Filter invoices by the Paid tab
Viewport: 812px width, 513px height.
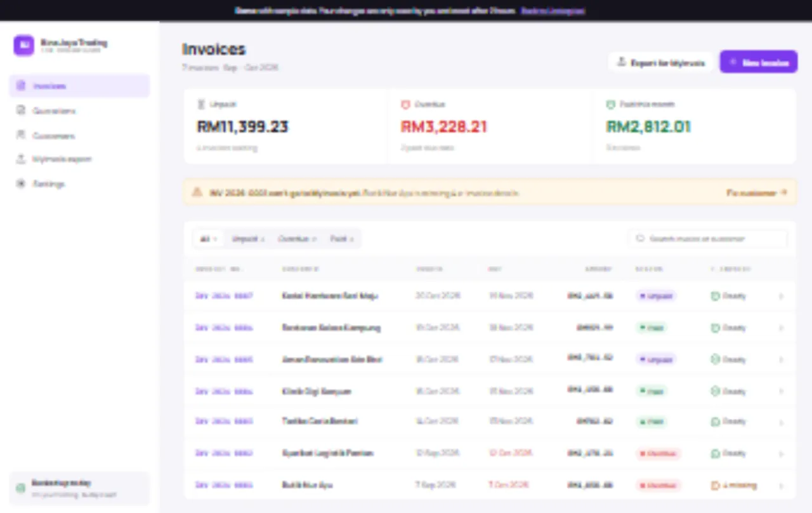(342, 239)
